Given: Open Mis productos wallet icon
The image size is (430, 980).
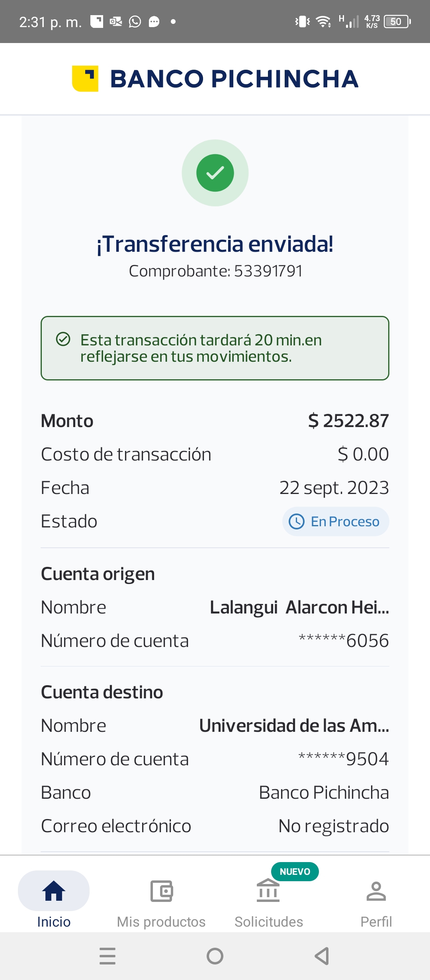Looking at the screenshot, I should coord(161,891).
